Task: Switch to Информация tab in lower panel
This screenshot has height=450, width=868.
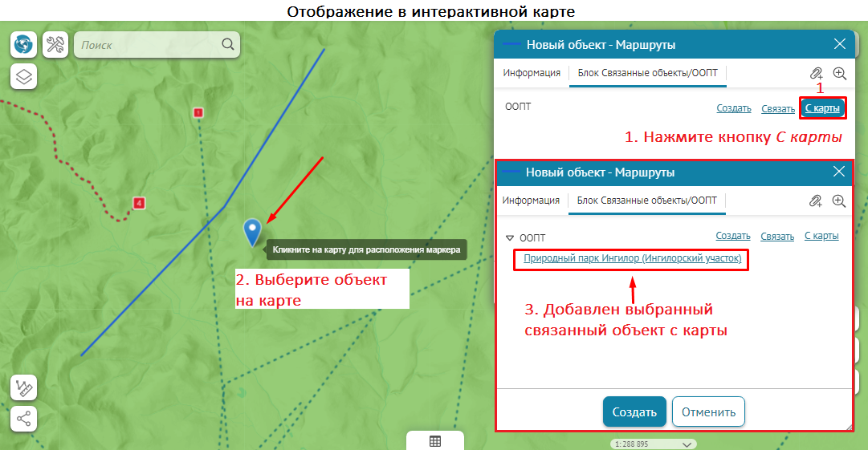Action: [531, 201]
